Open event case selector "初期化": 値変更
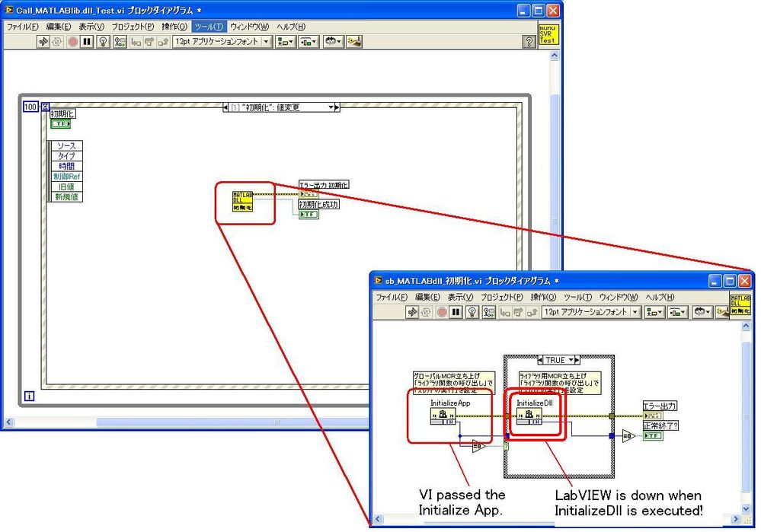761x532 pixels. [x=282, y=107]
